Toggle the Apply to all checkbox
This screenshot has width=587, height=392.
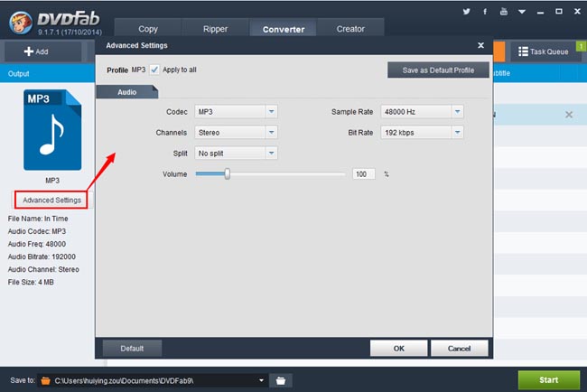click(154, 70)
